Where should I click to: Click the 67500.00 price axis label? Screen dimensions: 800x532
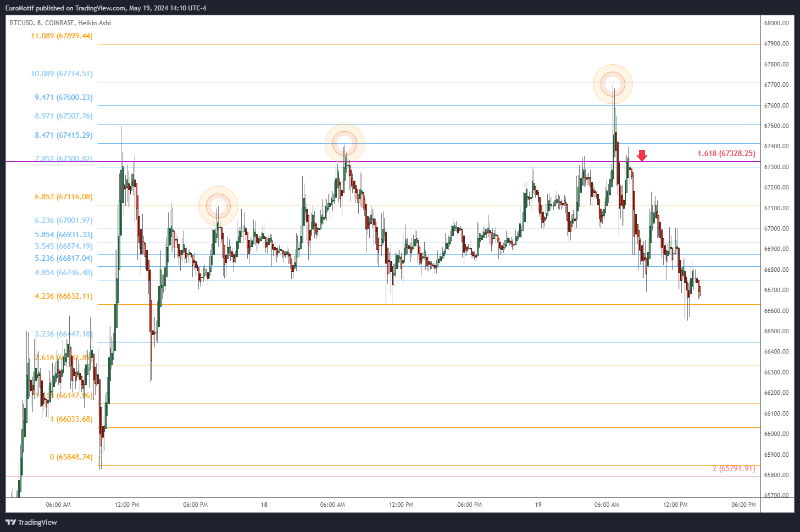click(x=776, y=126)
